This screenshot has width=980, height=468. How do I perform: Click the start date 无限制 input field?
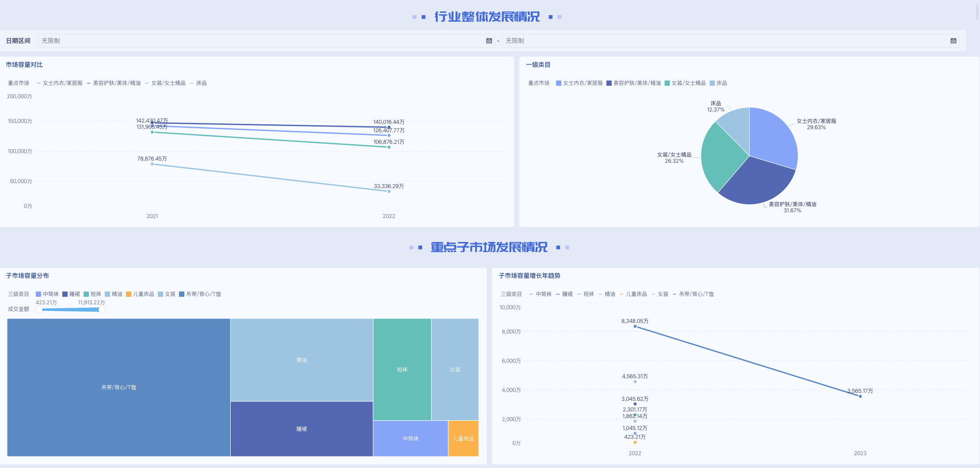click(x=261, y=41)
